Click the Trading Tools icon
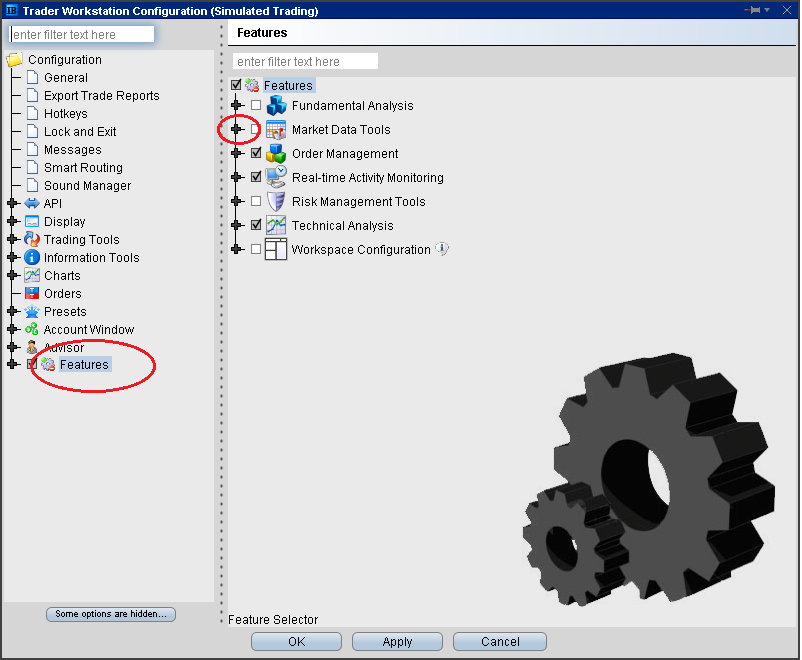Viewport: 802px width, 660px height. pos(32,239)
